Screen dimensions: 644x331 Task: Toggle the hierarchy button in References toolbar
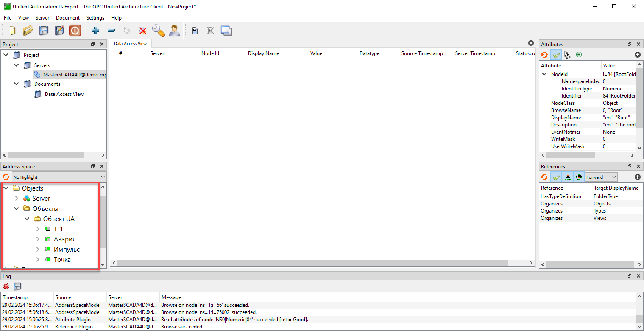[568, 177]
